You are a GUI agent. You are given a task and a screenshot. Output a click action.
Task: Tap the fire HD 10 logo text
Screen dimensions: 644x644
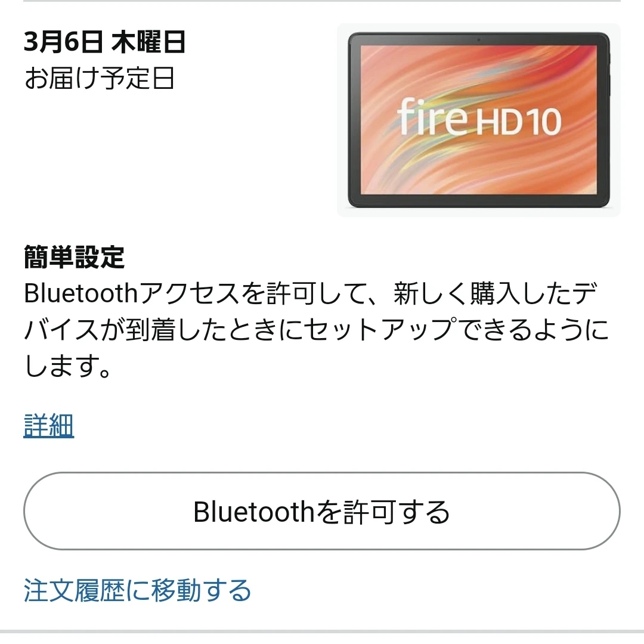pos(479,118)
